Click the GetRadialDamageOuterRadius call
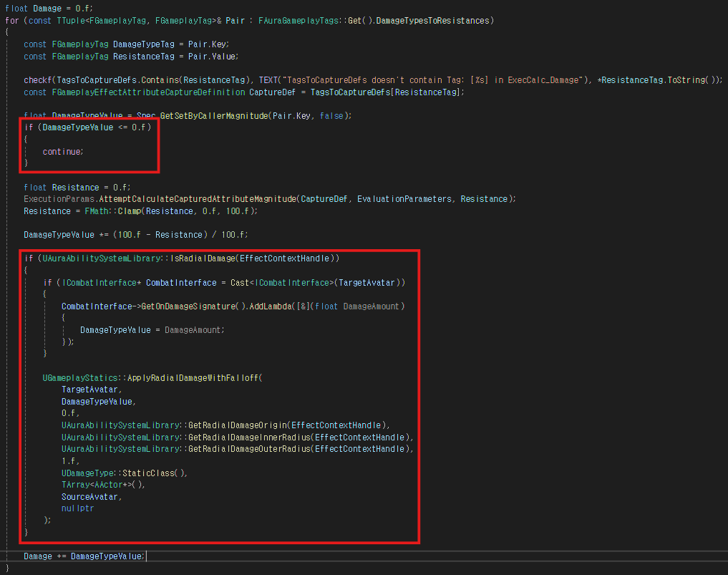The width and height of the screenshot is (728, 575). [249, 449]
